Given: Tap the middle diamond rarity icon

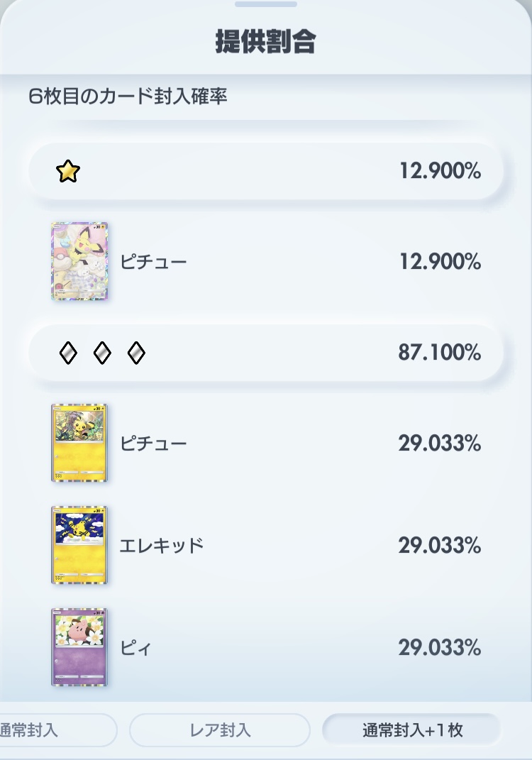Looking at the screenshot, I should [101, 353].
